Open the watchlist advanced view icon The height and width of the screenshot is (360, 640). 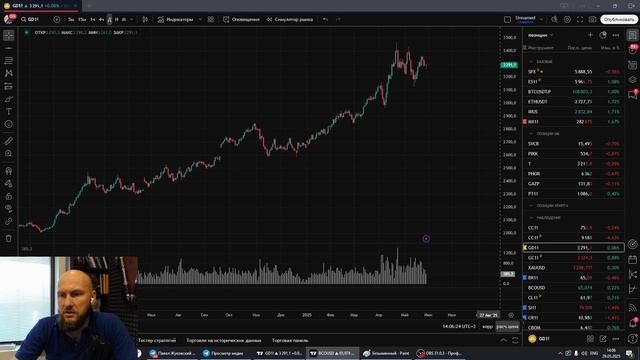[x=603, y=35]
